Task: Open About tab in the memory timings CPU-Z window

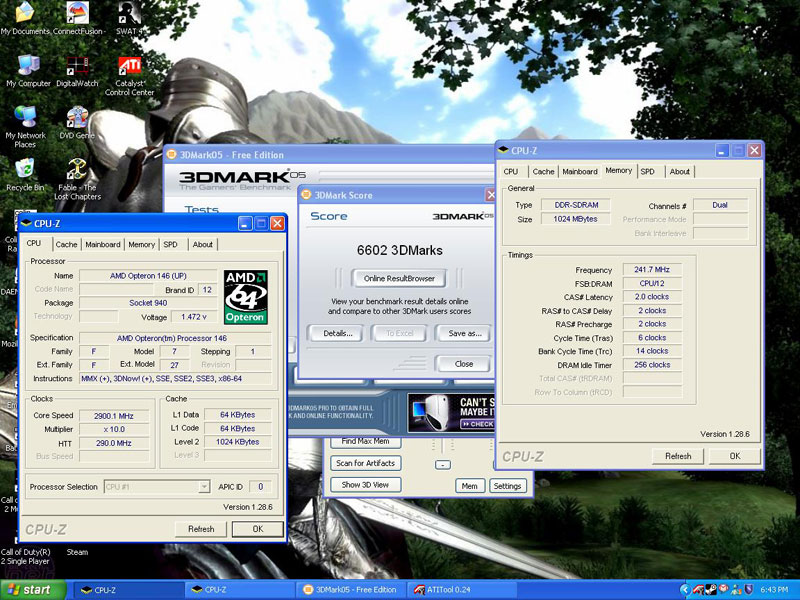Action: click(680, 171)
